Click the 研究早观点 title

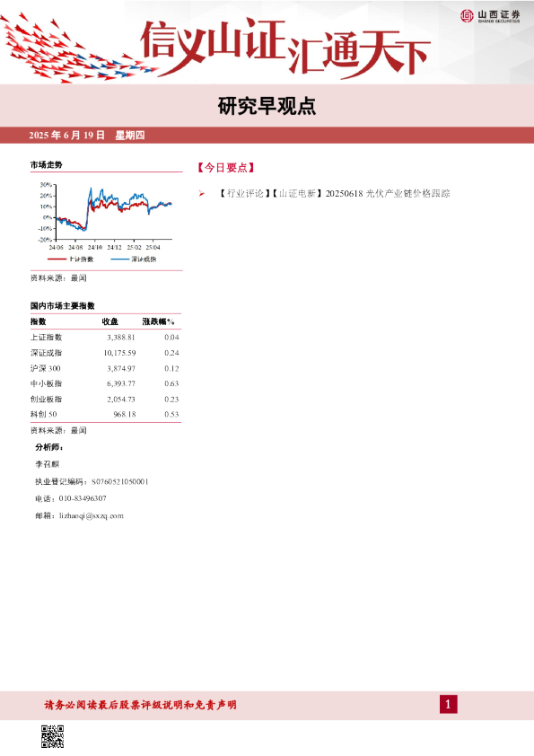(x=267, y=106)
